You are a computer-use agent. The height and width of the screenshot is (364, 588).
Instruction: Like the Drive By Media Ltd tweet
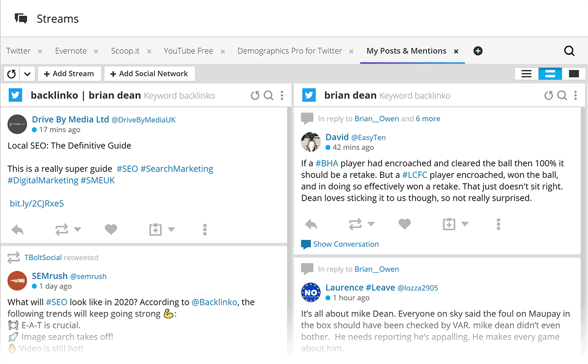pos(111,229)
